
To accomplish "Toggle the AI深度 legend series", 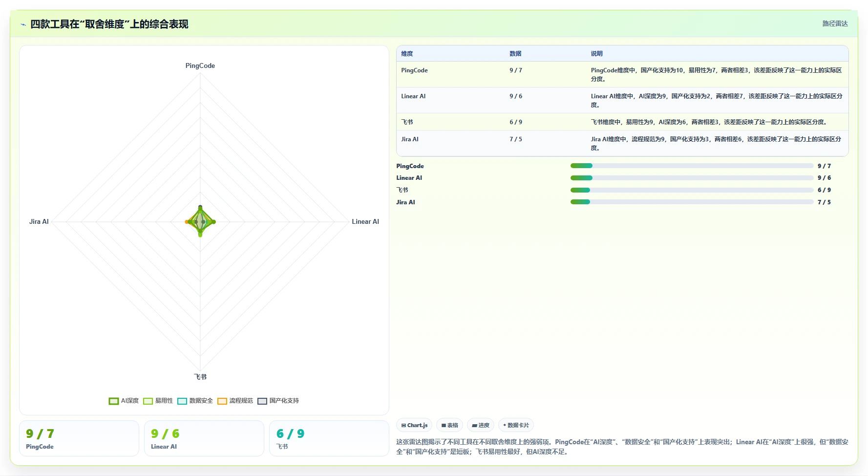I will pyautogui.click(x=124, y=401).
